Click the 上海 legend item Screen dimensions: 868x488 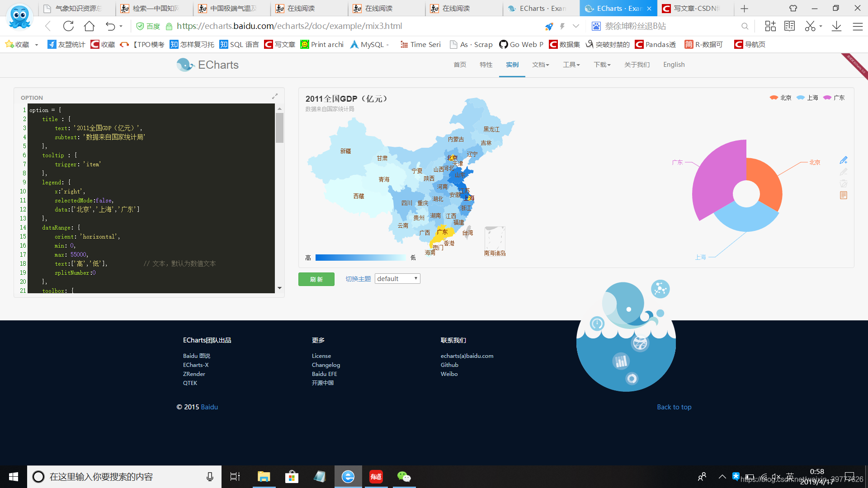tap(807, 98)
